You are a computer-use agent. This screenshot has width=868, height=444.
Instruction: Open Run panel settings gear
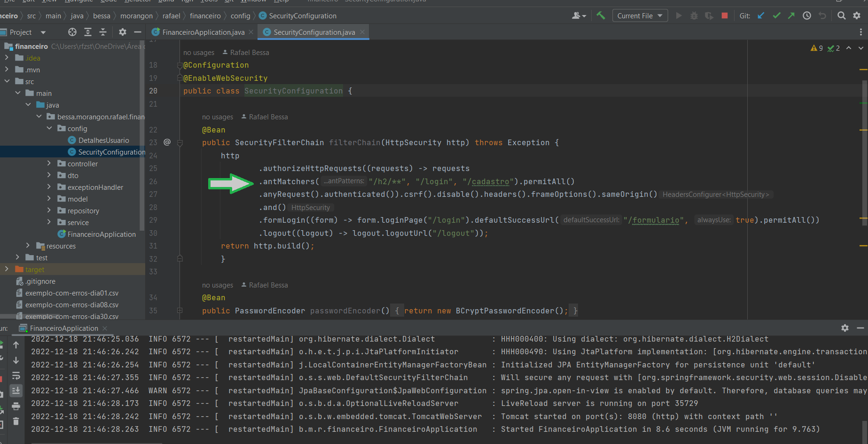tap(845, 328)
